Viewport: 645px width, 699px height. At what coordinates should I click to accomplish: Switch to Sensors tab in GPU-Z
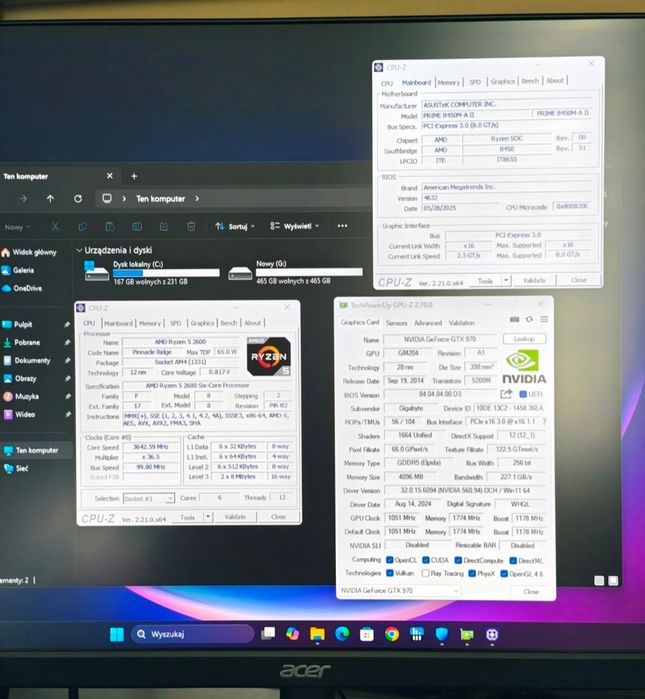396,323
